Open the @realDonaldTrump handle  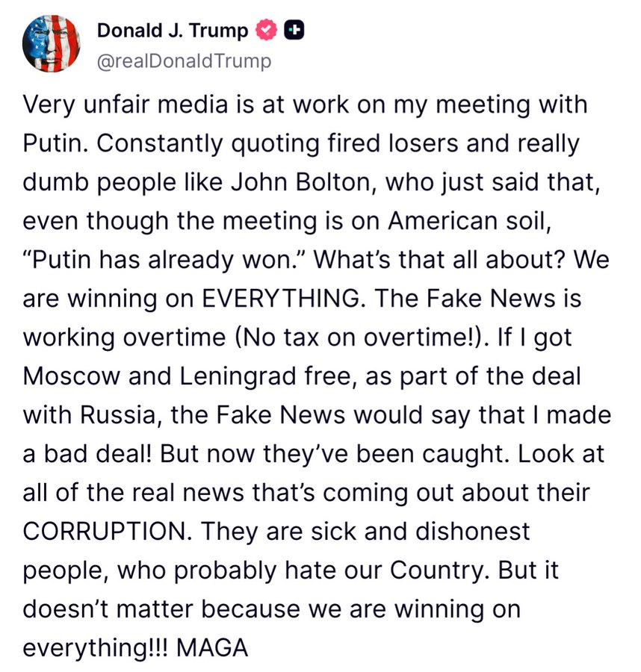coord(184,60)
